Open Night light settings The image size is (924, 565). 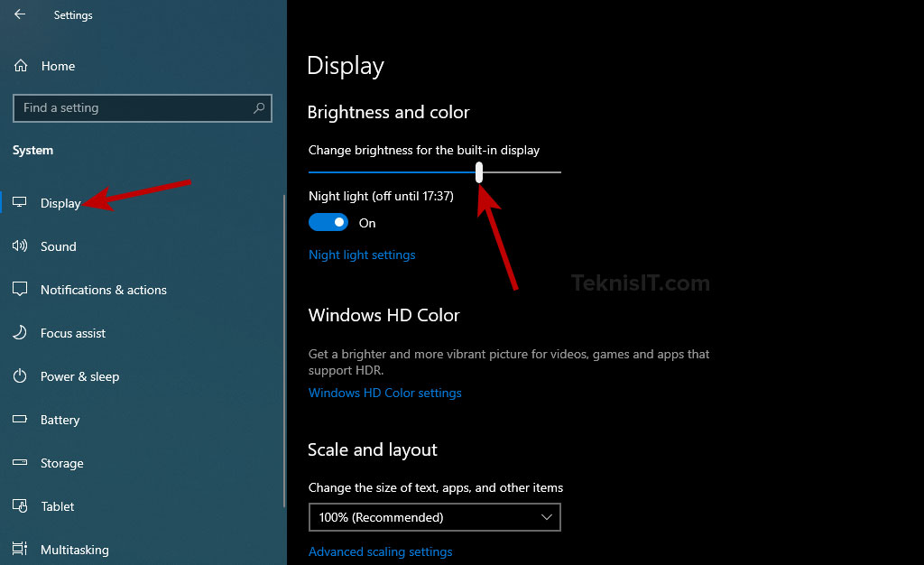point(361,255)
